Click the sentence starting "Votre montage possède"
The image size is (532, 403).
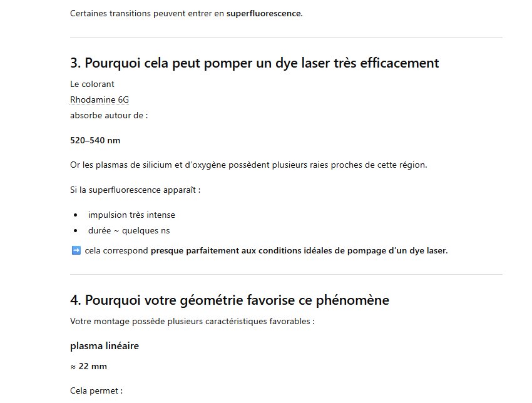[192, 322]
